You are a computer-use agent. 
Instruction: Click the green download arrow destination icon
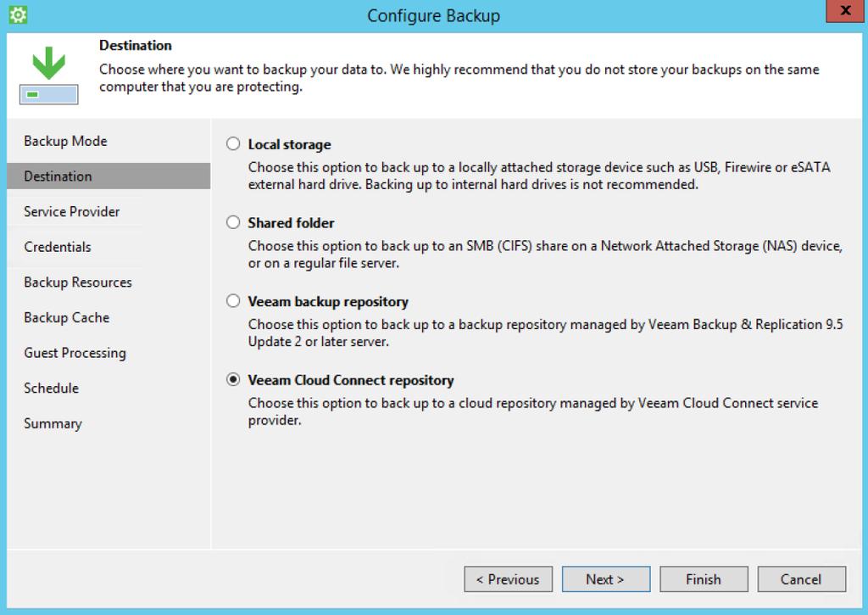click(48, 75)
